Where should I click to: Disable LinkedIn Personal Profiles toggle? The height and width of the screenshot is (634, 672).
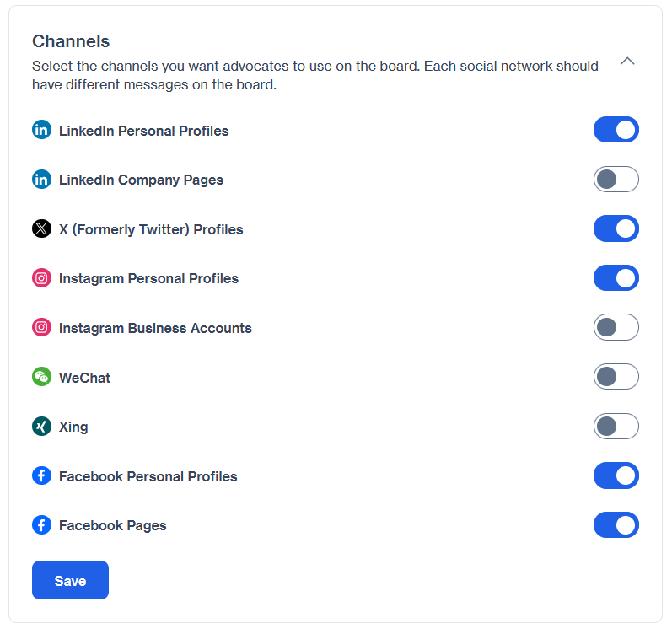(x=616, y=130)
